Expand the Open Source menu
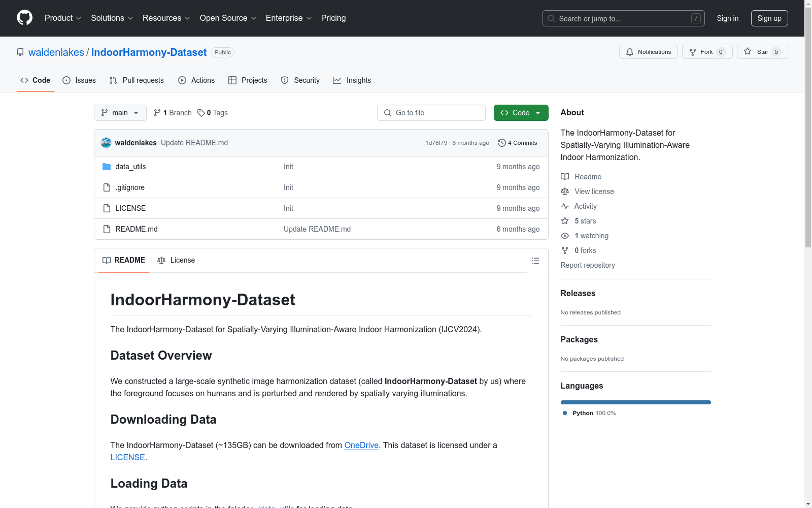Image resolution: width=812 pixels, height=508 pixels. pos(228,18)
